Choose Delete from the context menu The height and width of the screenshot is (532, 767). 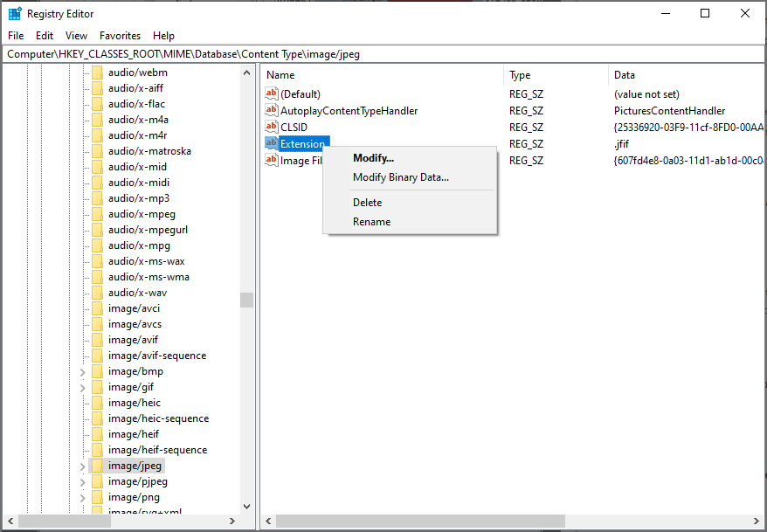coord(367,202)
